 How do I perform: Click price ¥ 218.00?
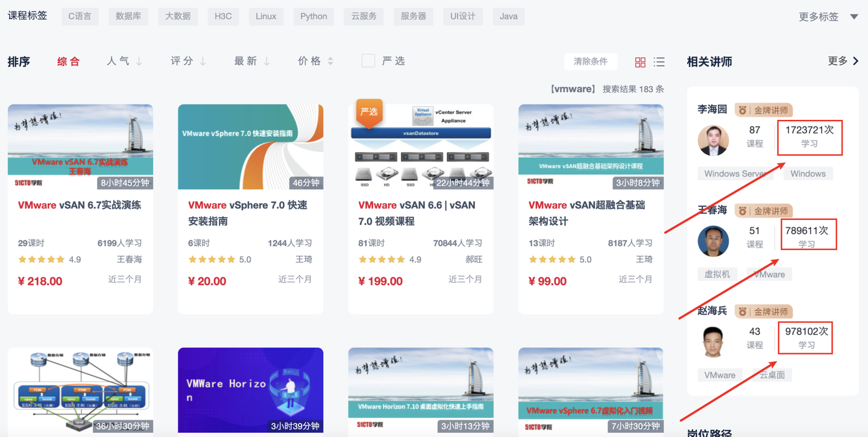tap(40, 281)
